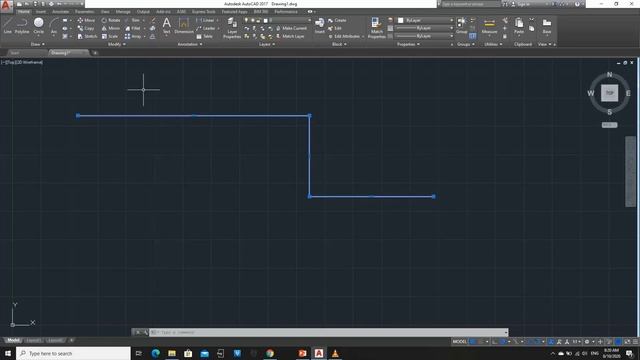
Task: Switch to the Output ribbon tab
Action: click(x=143, y=12)
